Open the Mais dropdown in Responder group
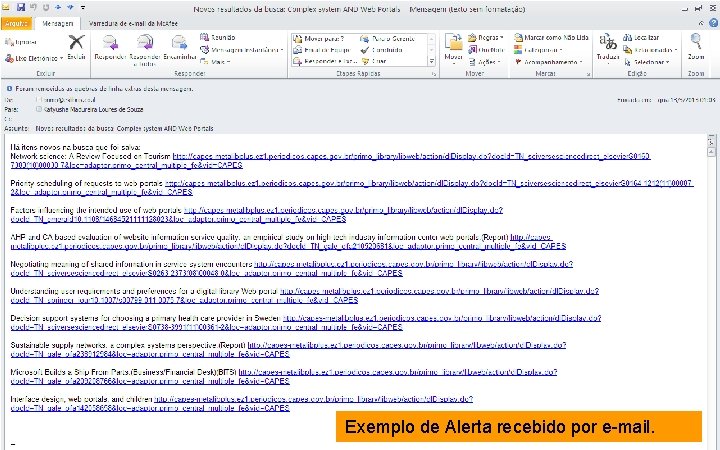This screenshot has height=450, width=720. tap(215, 62)
